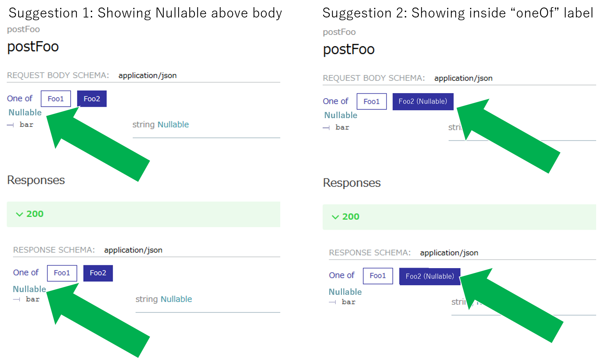Select Foo2 (Nullable) tab in right request body

pyautogui.click(x=422, y=101)
